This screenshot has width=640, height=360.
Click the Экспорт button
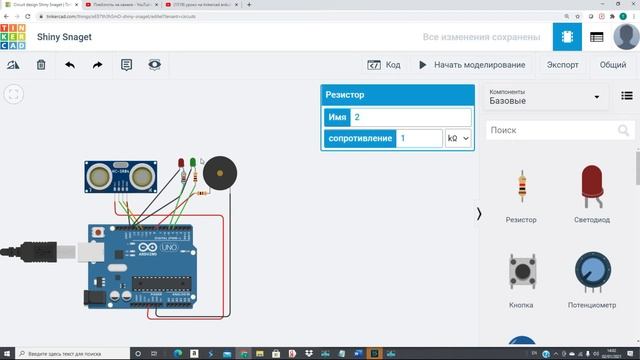(x=562, y=65)
